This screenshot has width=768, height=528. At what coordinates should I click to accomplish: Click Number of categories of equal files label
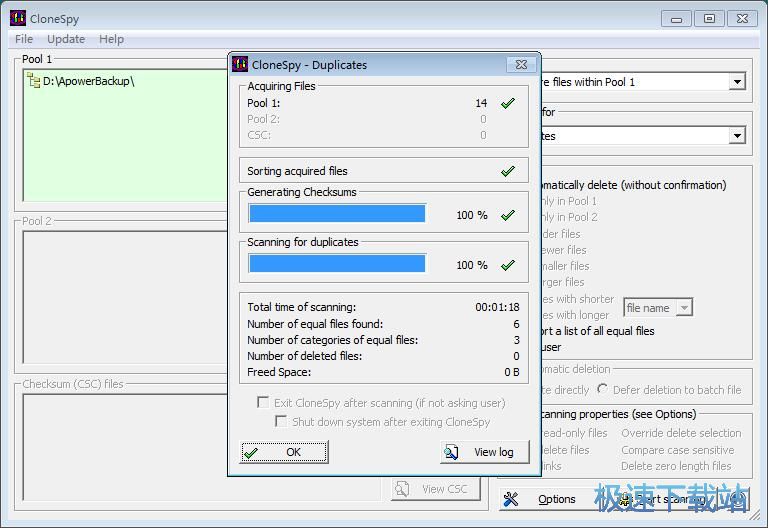[333, 340]
